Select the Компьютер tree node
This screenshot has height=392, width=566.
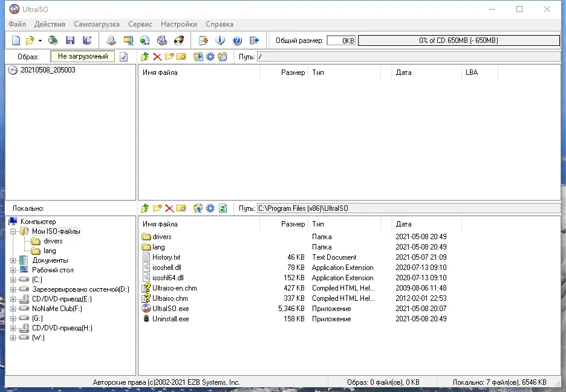(38, 222)
